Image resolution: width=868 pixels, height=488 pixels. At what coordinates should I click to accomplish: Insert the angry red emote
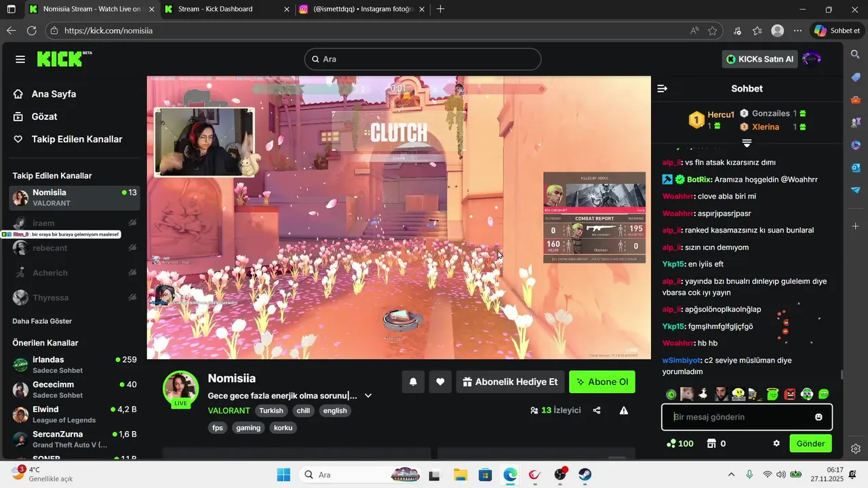pyautogui.click(x=789, y=394)
